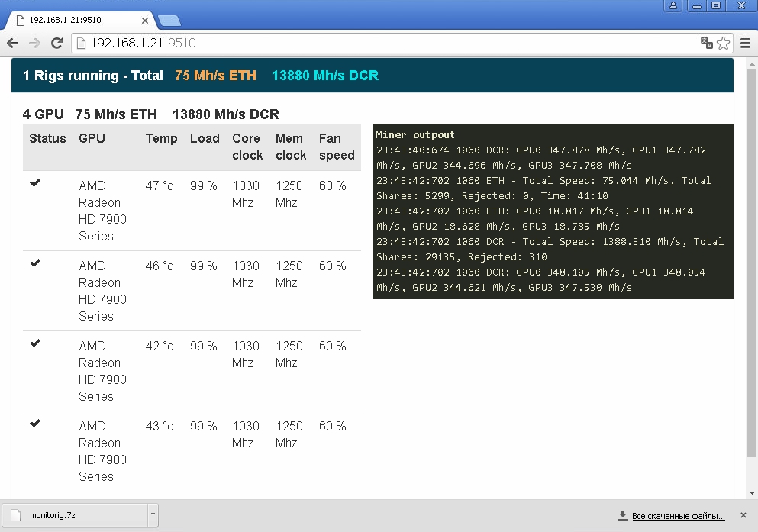758x532 pixels.
Task: Click the GPU name in the 47 °c row
Action: [102, 211]
